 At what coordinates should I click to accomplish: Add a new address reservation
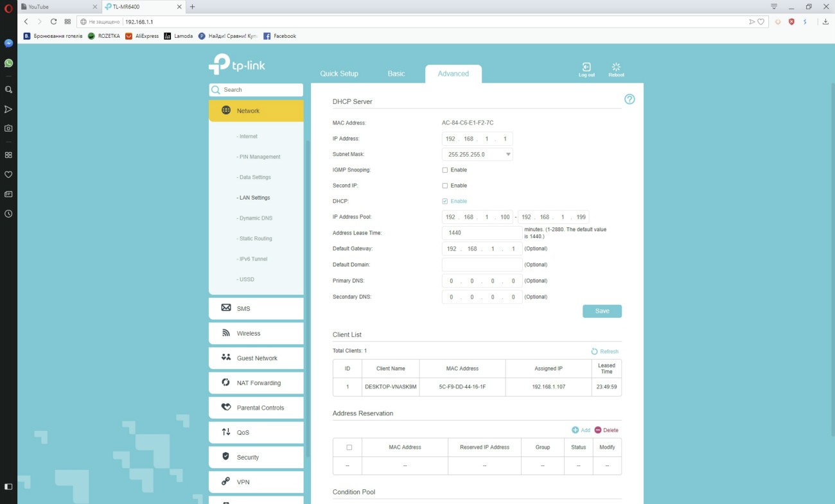[x=581, y=430]
